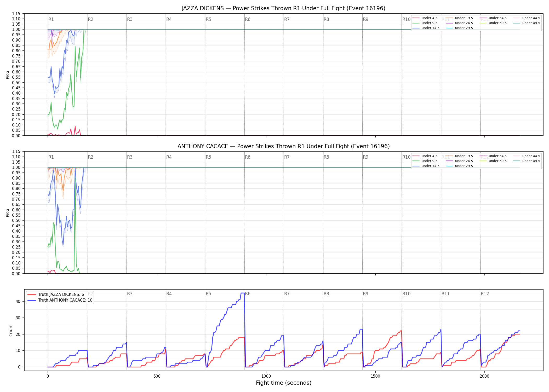
Task: Click 'under 44.5' in Anthony Cacace legend
Action: click(x=531, y=156)
